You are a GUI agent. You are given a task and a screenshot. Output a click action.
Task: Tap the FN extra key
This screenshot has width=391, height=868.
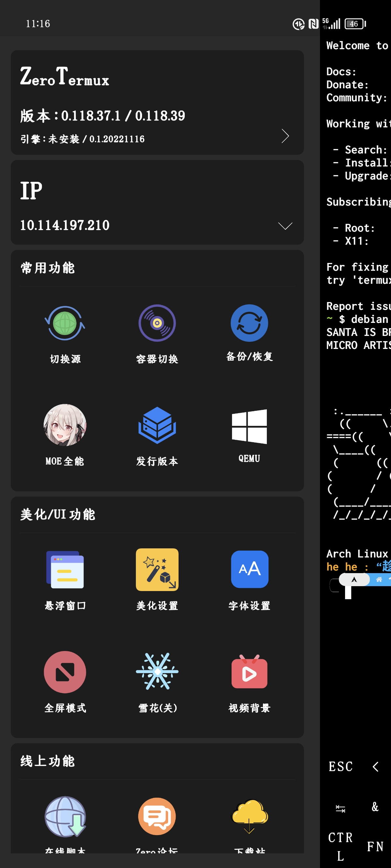[375, 846]
